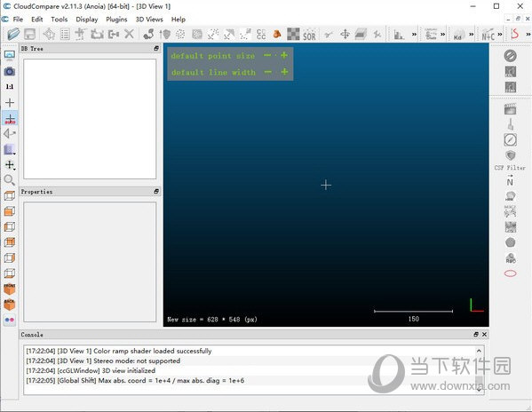Image resolution: width=532 pixels, height=412 pixels.
Task: Click the Color ramp shader loaded log line
Action: click(119, 351)
